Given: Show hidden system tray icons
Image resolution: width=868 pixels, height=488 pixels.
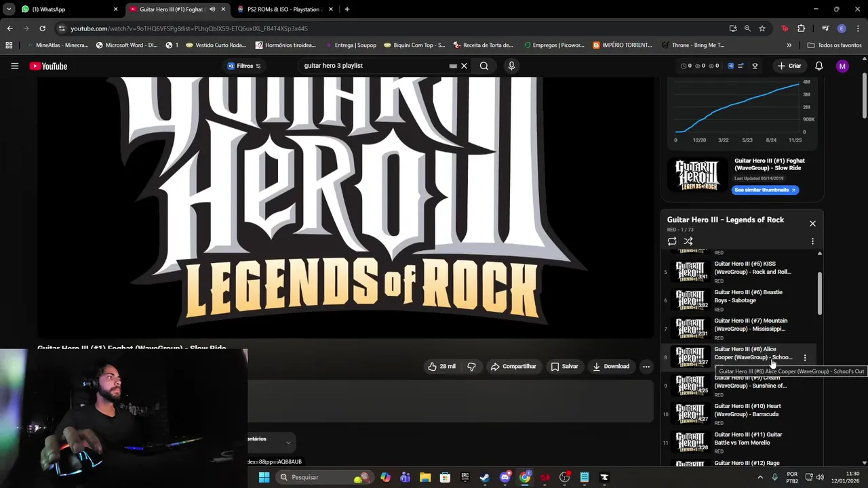Looking at the screenshot, I should 759,477.
